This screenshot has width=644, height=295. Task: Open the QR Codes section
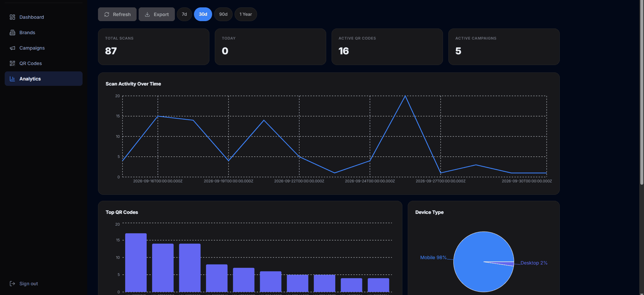tap(44, 63)
